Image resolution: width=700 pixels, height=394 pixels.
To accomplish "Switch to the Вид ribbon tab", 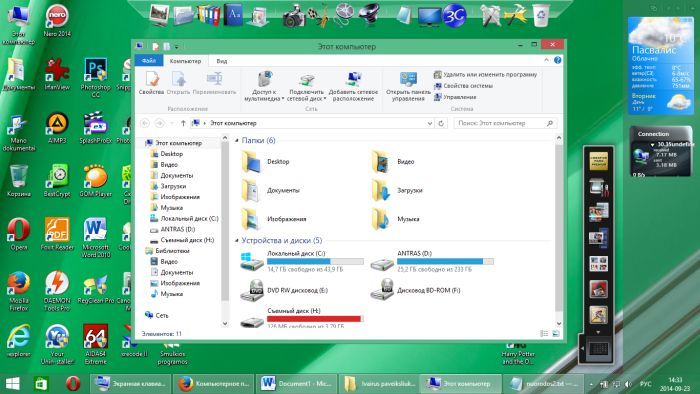I will (222, 61).
